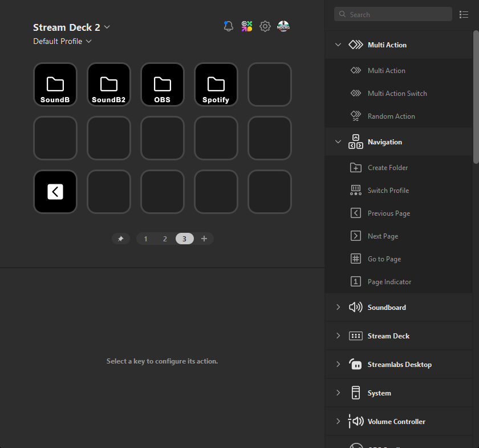
Task: Switch to page 2
Action: [x=165, y=239]
